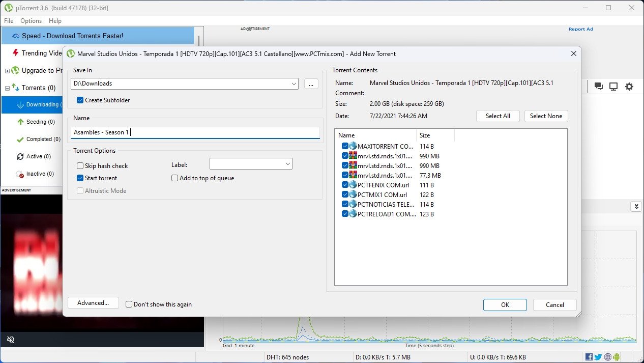Click the archive icon of the 77.3 MB file
Screen dimensions: 644x363
(x=353, y=175)
